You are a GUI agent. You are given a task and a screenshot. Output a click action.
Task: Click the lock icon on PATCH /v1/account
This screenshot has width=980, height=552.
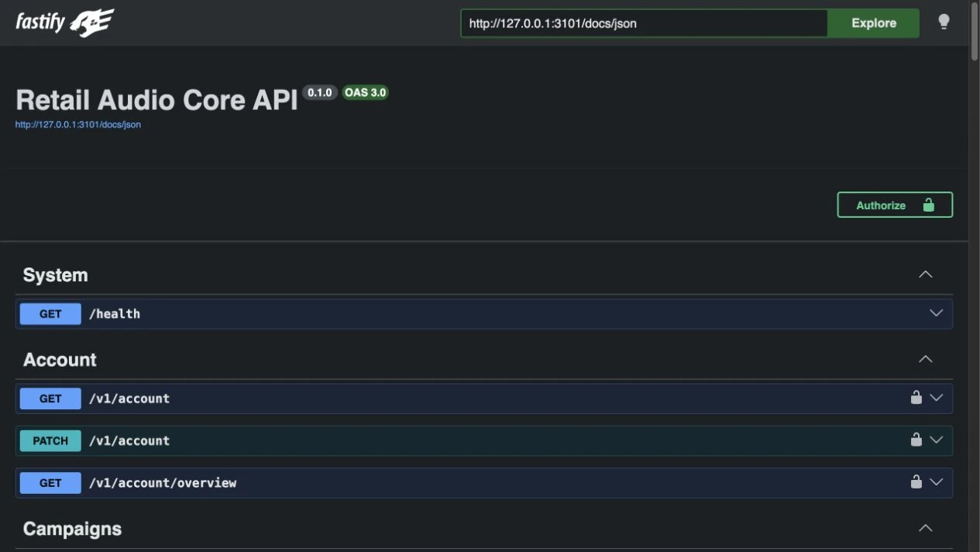coord(916,440)
